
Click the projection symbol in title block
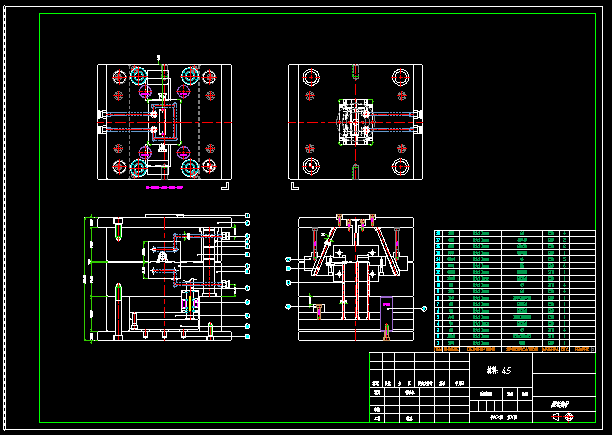click(x=562, y=417)
